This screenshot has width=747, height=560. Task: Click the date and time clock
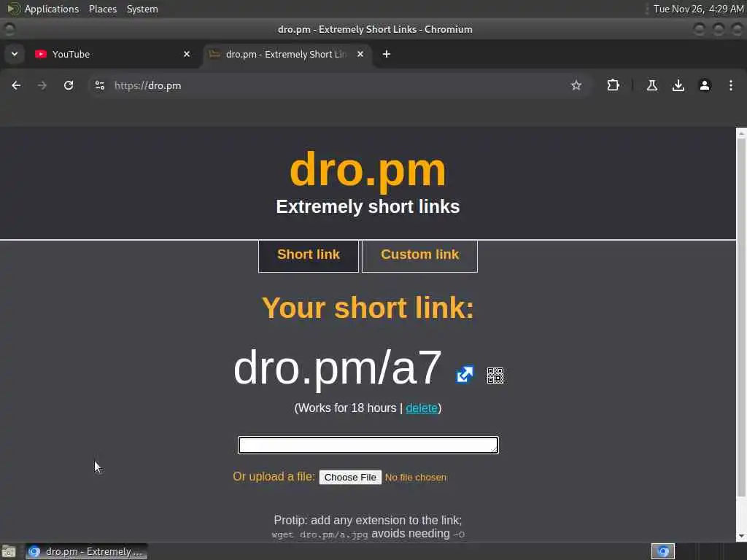click(x=698, y=9)
